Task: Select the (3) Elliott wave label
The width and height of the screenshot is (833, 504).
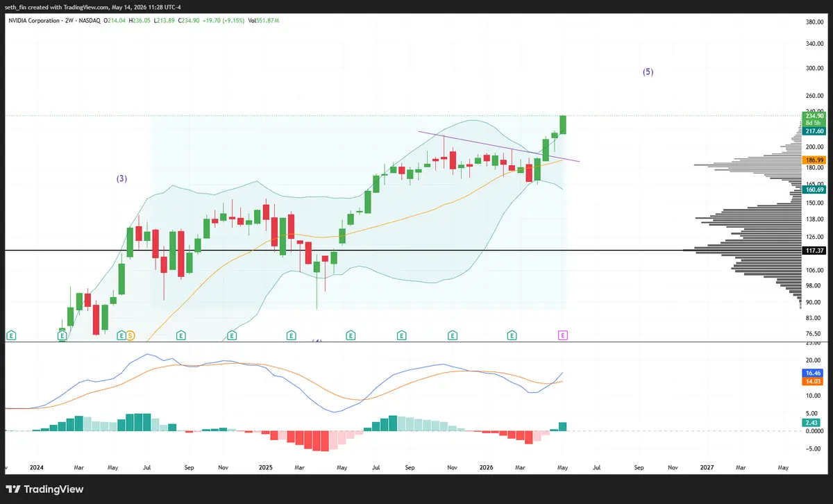Action: (x=121, y=178)
